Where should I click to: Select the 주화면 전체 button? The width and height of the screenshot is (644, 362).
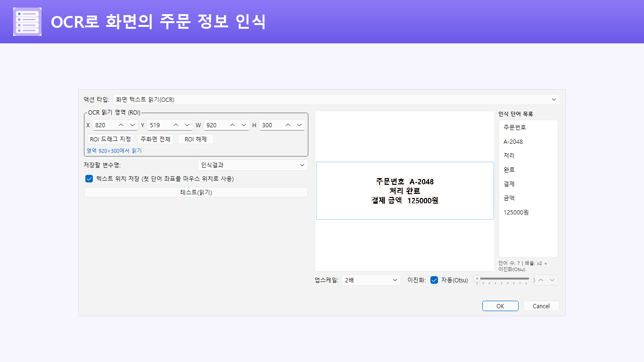coord(156,139)
